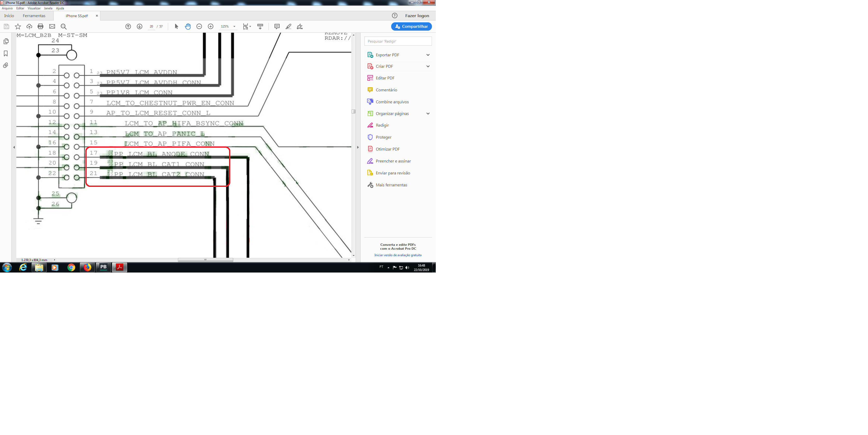
Task: Go to next page arrow
Action: coord(140,26)
